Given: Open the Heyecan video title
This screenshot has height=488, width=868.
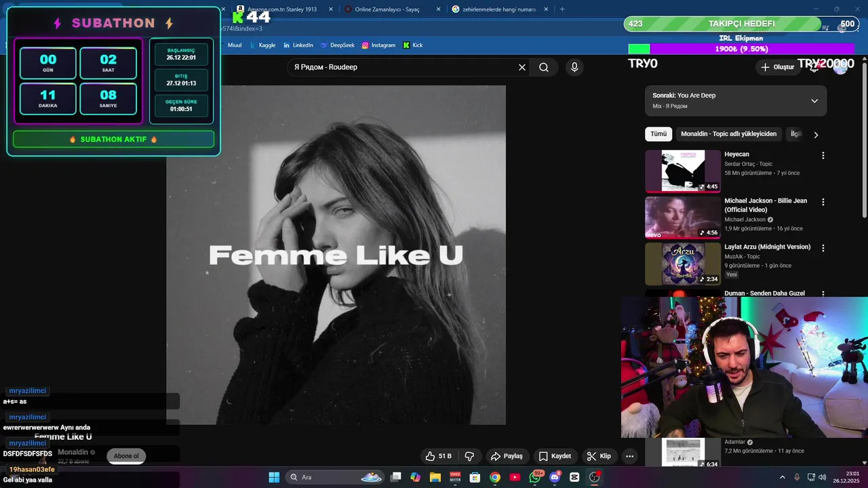Looking at the screenshot, I should (x=736, y=155).
